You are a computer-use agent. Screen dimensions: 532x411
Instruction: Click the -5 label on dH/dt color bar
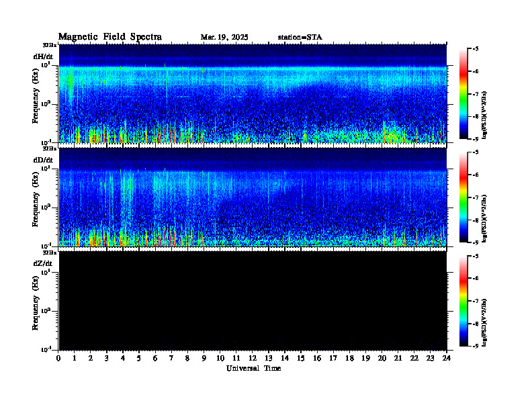click(x=476, y=49)
